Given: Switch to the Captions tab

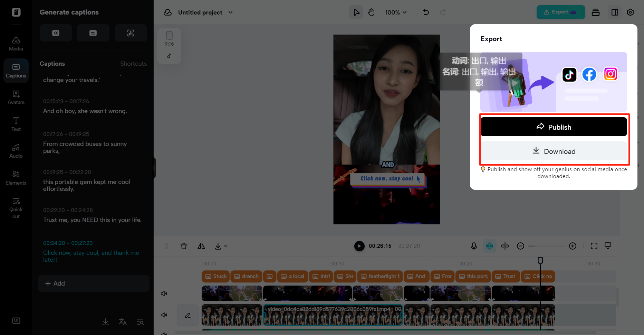Looking at the screenshot, I should 52,64.
